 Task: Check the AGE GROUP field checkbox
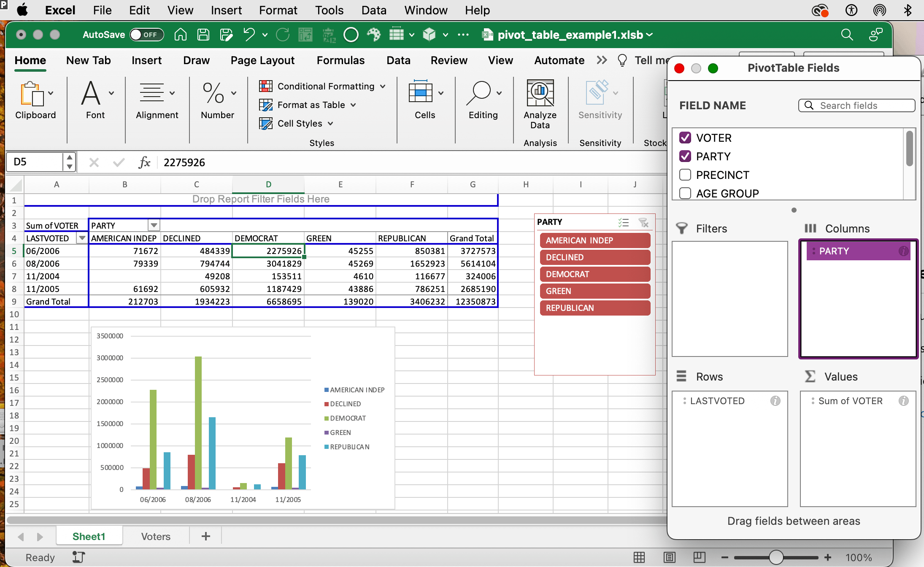tap(685, 193)
